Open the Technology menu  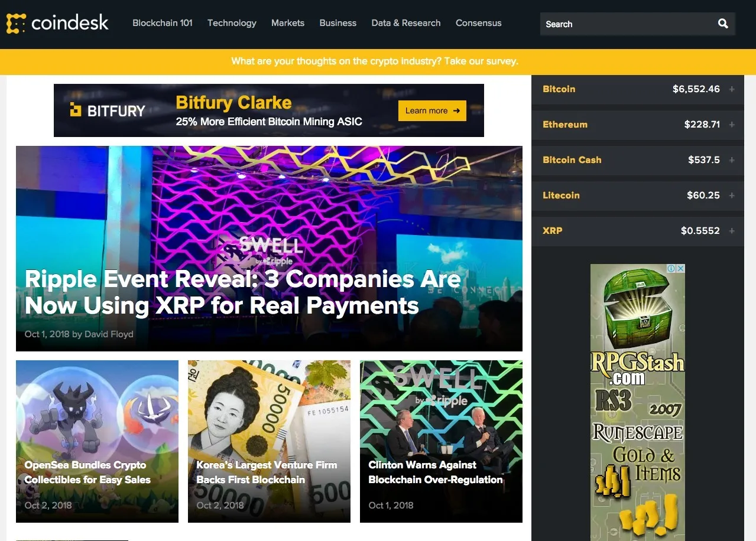232,23
